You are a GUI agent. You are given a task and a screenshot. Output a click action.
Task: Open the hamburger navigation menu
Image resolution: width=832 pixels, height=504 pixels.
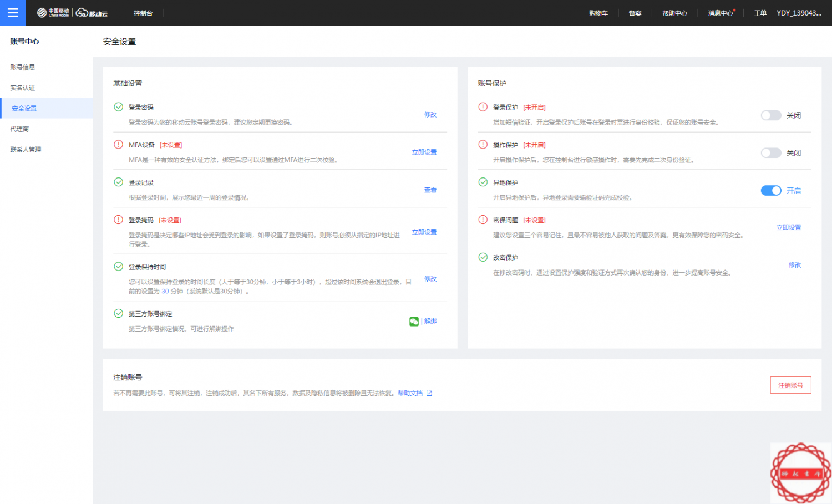pos(13,13)
